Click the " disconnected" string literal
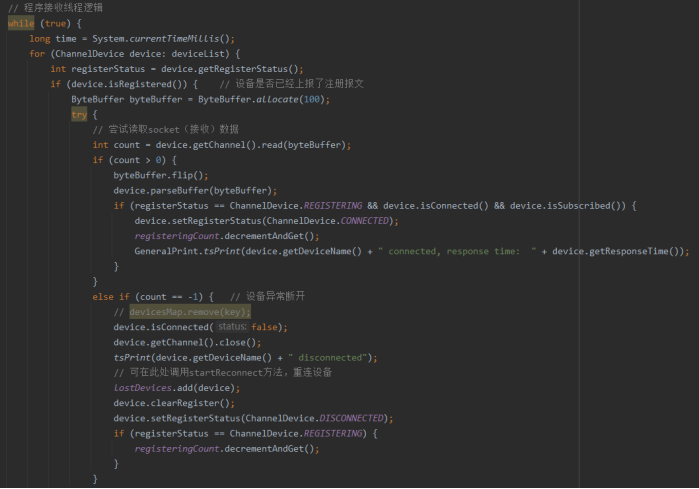Screen dimensions: 699x489 (331, 357)
